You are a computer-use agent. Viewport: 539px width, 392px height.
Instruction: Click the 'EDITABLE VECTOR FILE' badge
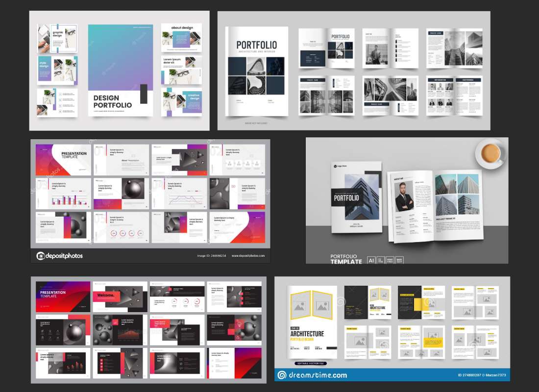point(311,363)
